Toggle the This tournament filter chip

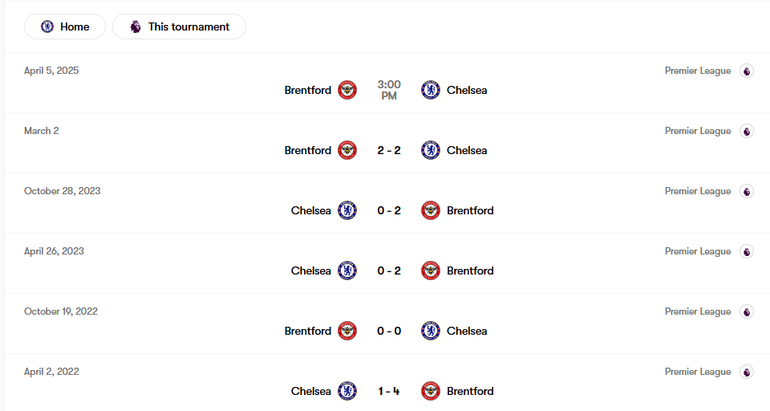tap(179, 27)
